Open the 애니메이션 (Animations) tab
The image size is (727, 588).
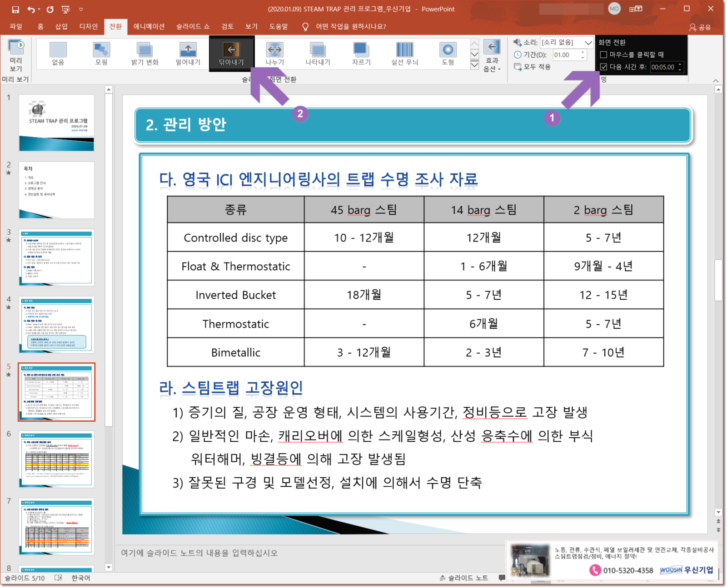coord(149,26)
